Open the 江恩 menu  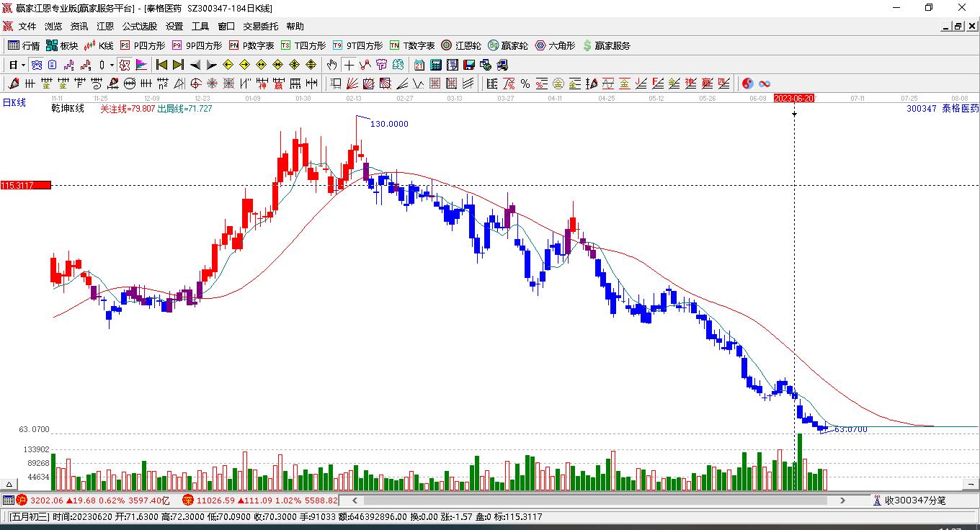[x=105, y=26]
